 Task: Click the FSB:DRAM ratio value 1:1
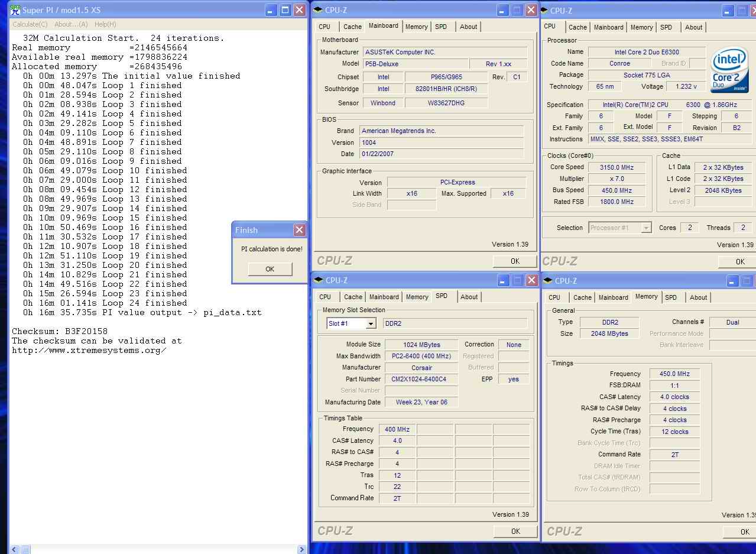pyautogui.click(x=674, y=385)
